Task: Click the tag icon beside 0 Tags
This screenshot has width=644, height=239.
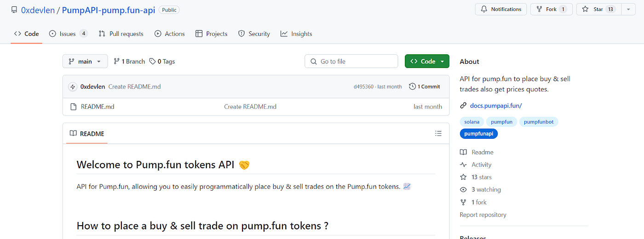Action: coord(152,61)
